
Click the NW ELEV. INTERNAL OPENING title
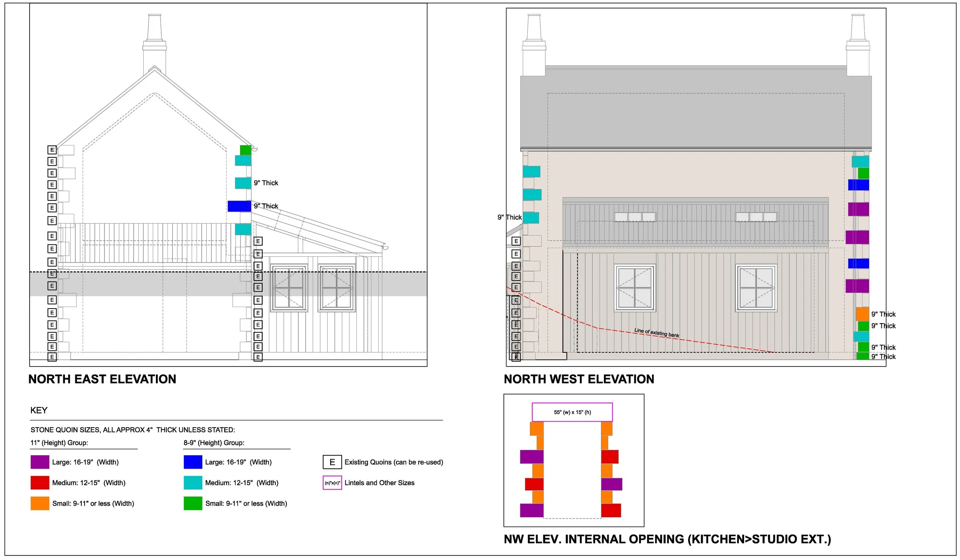[x=667, y=539]
